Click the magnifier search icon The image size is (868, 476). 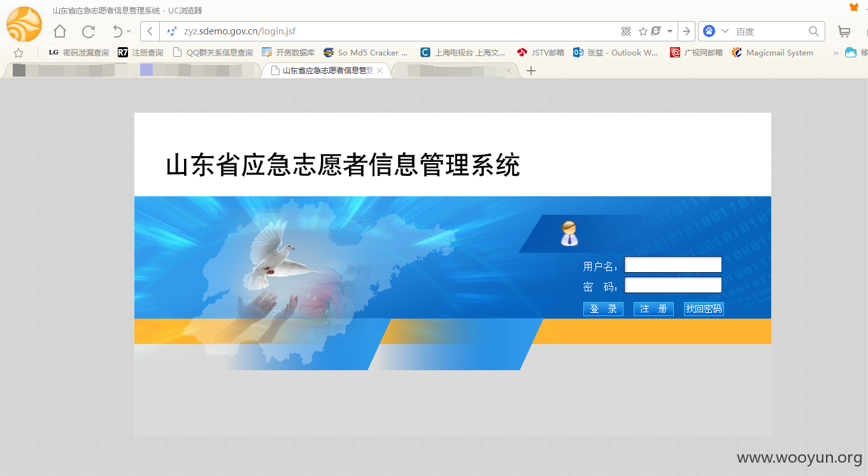click(x=814, y=31)
